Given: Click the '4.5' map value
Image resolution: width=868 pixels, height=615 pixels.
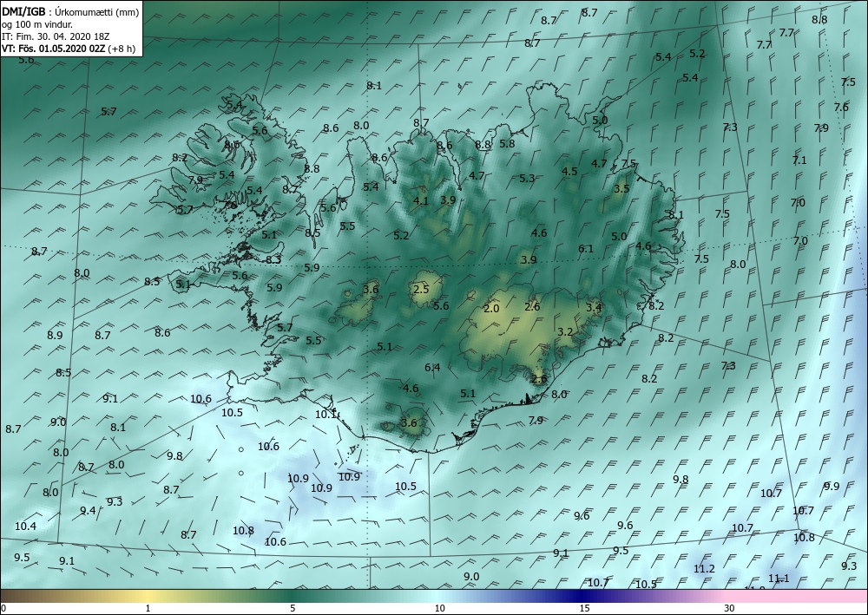Looking at the screenshot, I should [569, 172].
